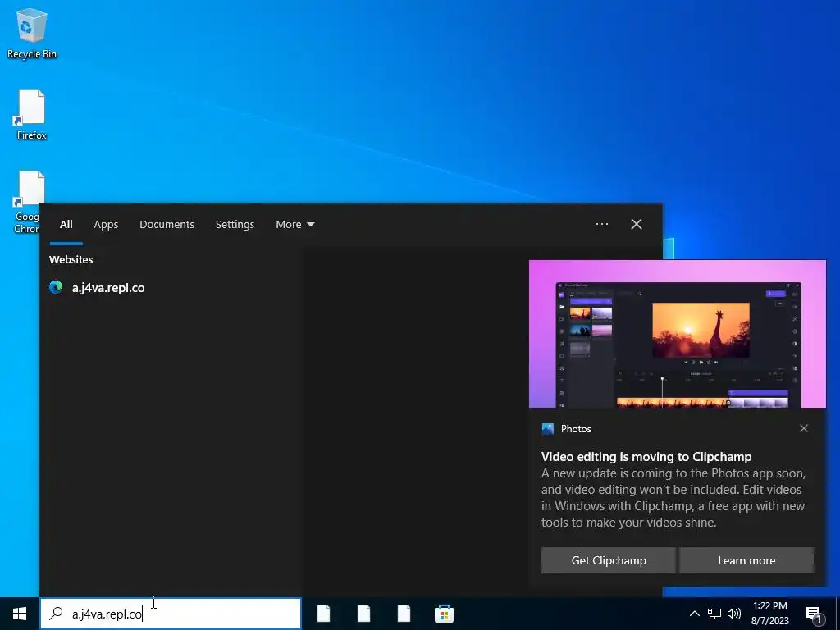840x630 pixels.
Task: Open the volume speaker tray icon
Action: (x=734, y=614)
